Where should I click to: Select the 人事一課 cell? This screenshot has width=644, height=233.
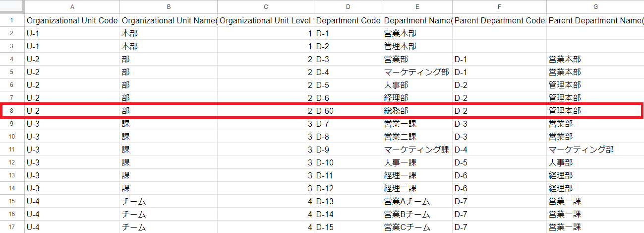pos(417,162)
